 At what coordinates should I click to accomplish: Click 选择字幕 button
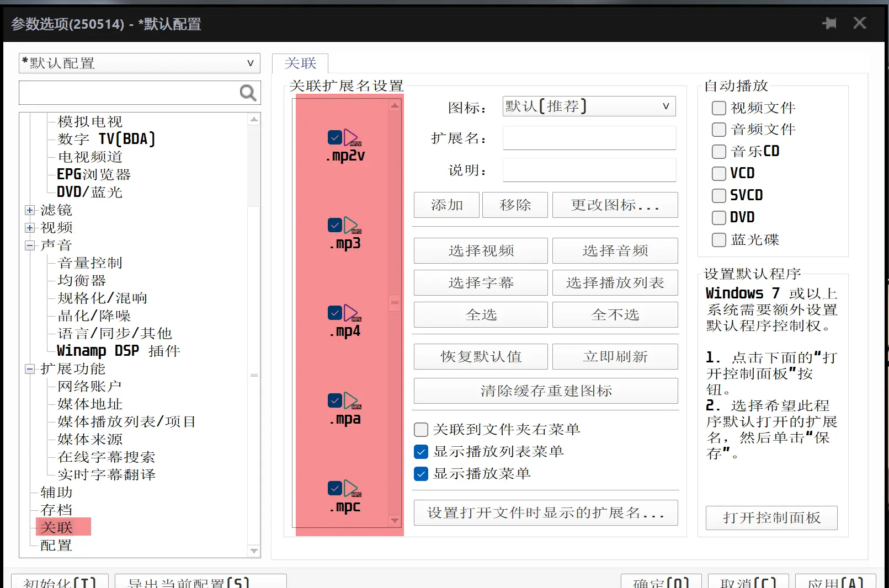coord(481,283)
